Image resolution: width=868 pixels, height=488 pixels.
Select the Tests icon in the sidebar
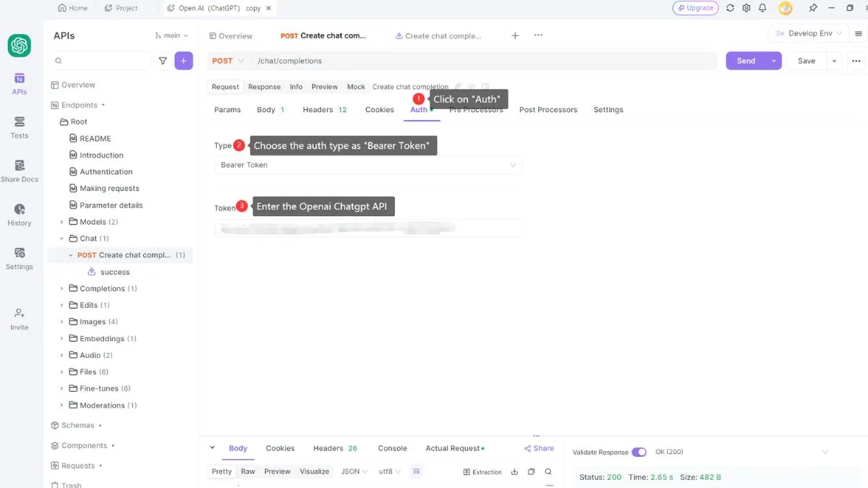(20, 126)
